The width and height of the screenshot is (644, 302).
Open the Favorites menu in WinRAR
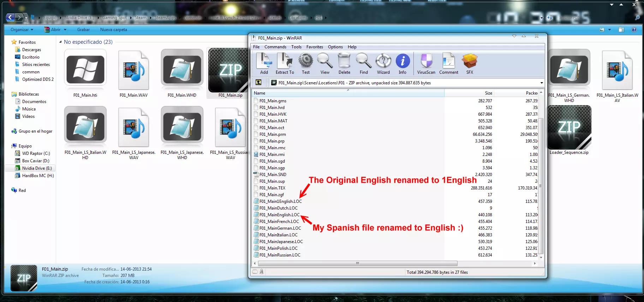(315, 47)
